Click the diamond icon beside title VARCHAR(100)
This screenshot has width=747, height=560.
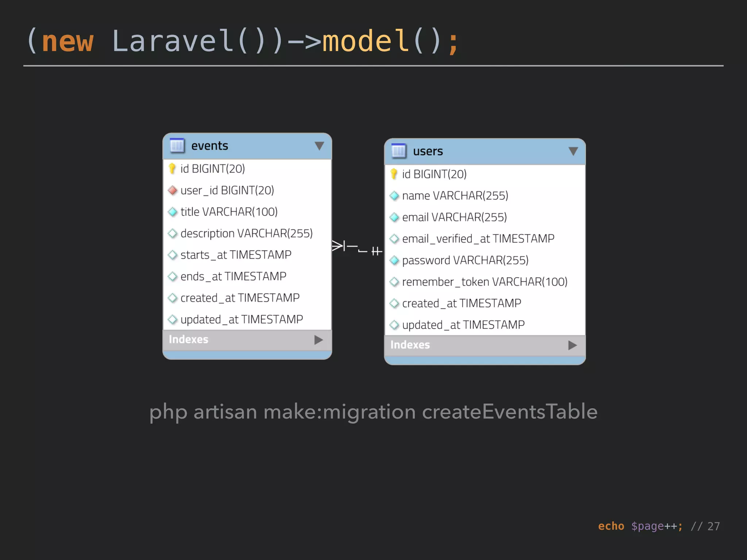pyautogui.click(x=173, y=212)
